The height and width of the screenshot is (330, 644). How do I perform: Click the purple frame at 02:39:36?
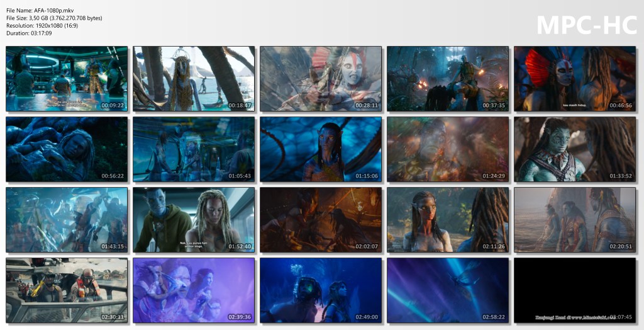click(194, 290)
